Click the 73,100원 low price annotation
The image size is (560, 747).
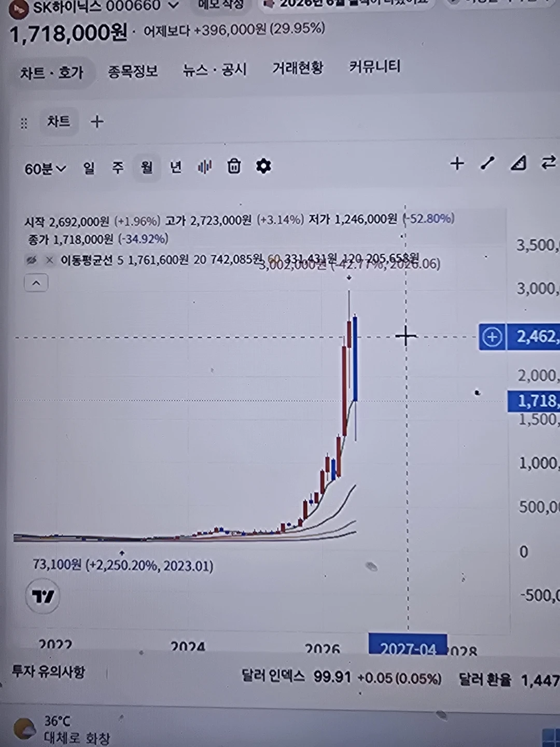pyautogui.click(x=123, y=565)
